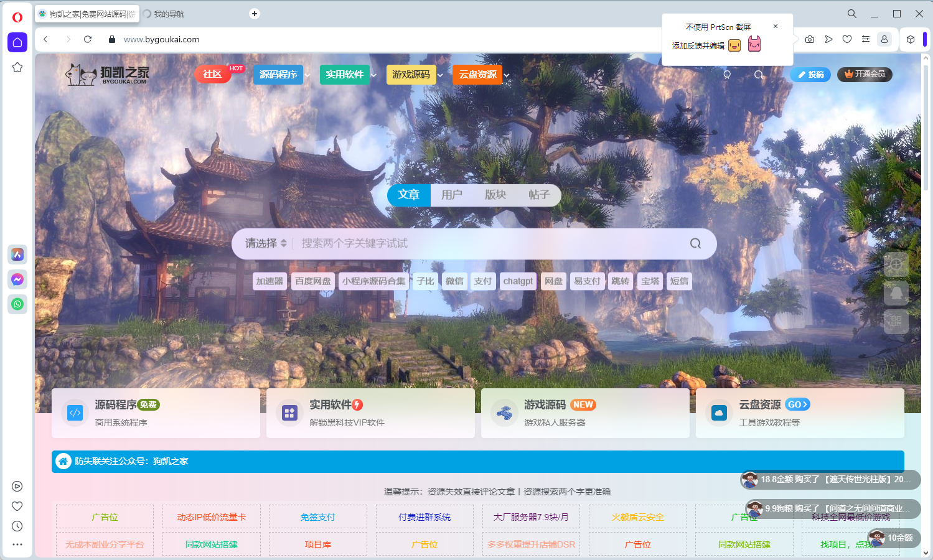
Task: Open WhatsApp in the sidebar
Action: [17, 304]
